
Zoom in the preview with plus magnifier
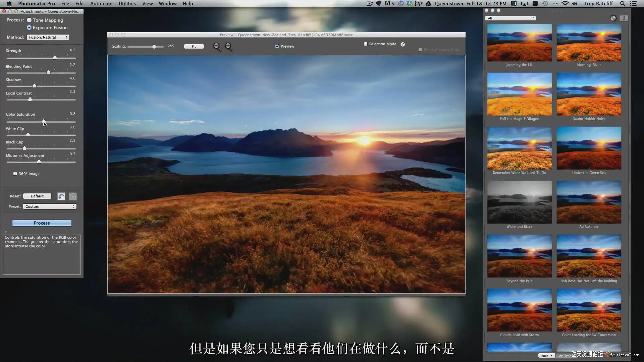coord(229,47)
